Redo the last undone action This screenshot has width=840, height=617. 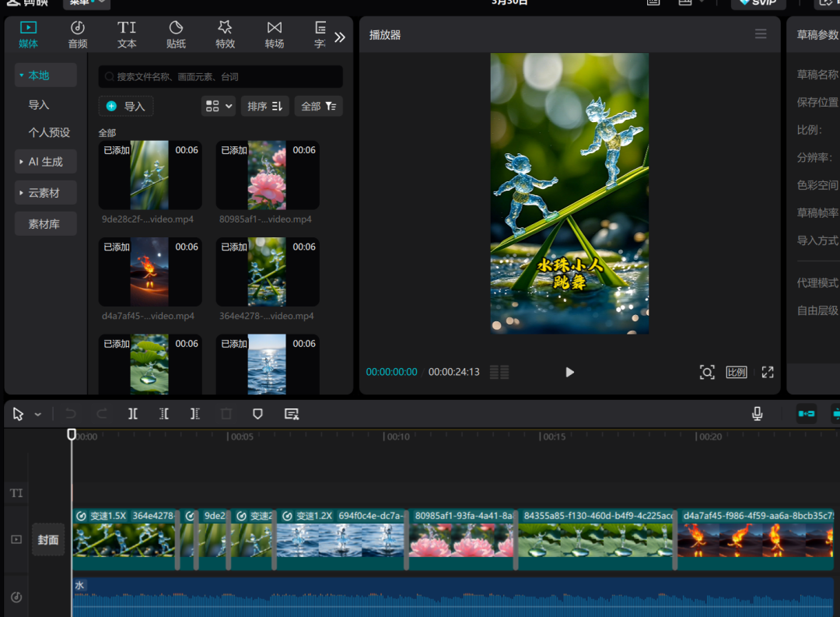click(102, 414)
